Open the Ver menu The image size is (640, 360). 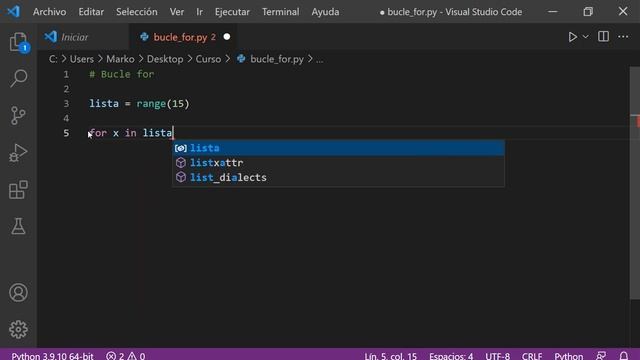pyautogui.click(x=177, y=12)
